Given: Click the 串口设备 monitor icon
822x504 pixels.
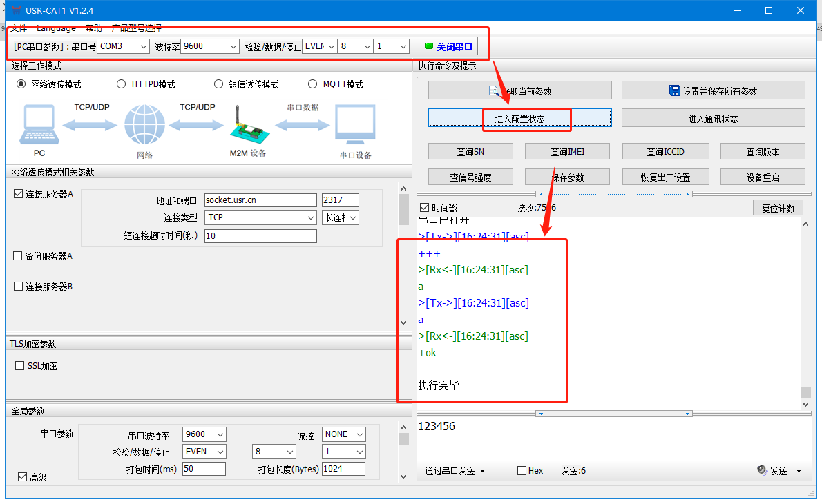Looking at the screenshot, I should point(355,126).
